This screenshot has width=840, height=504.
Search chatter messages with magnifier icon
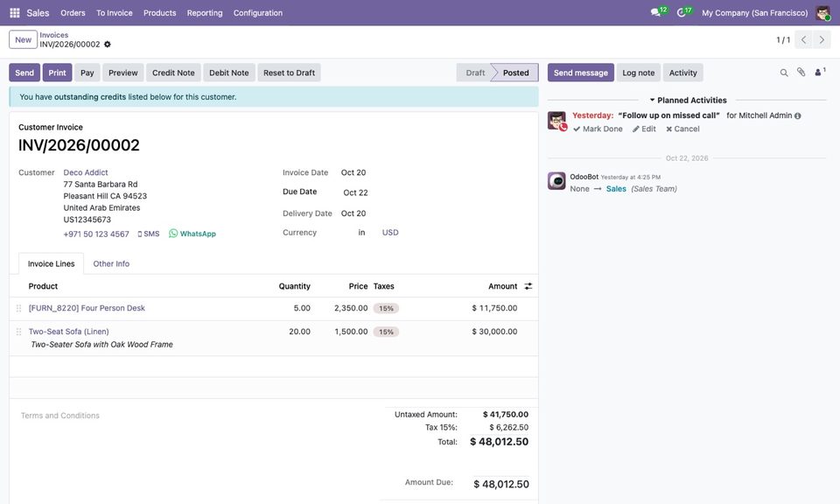[784, 73]
